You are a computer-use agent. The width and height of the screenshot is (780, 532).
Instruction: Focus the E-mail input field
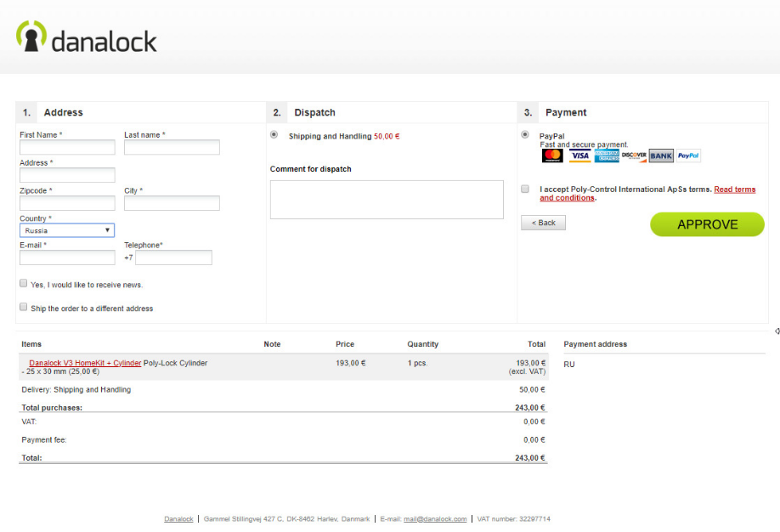click(67, 258)
